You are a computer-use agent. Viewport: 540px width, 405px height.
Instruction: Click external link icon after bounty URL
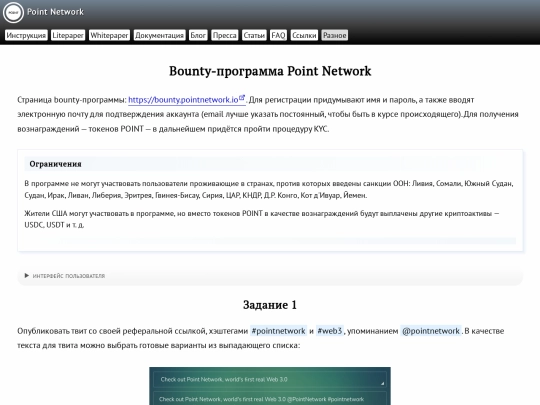tap(242, 98)
